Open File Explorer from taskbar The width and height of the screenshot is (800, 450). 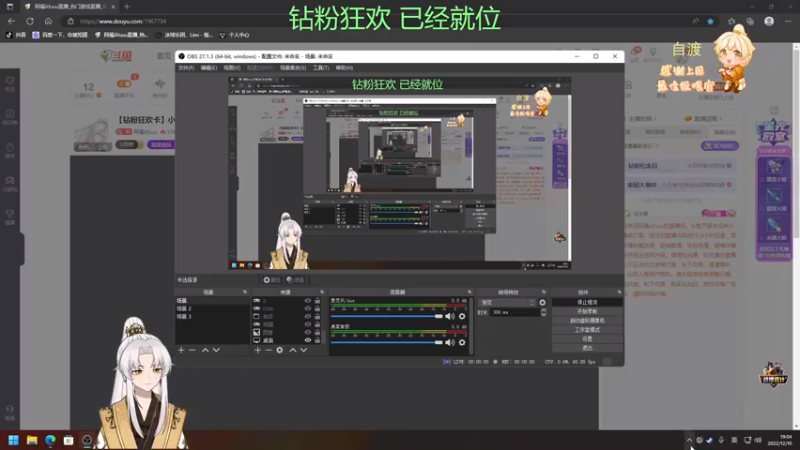pyautogui.click(x=32, y=440)
